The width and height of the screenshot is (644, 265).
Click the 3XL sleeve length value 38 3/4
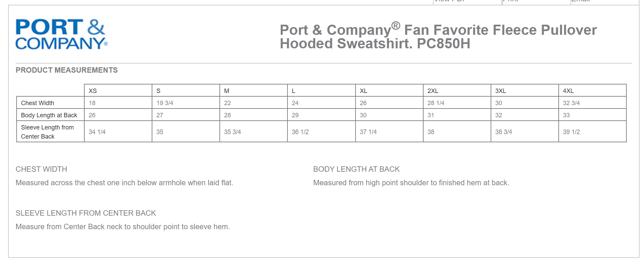point(503,132)
